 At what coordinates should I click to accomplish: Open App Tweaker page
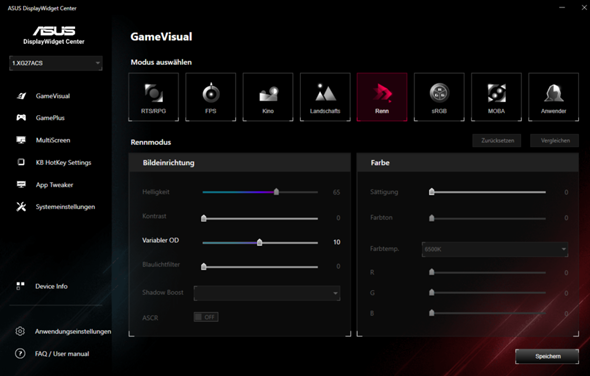[x=55, y=185]
